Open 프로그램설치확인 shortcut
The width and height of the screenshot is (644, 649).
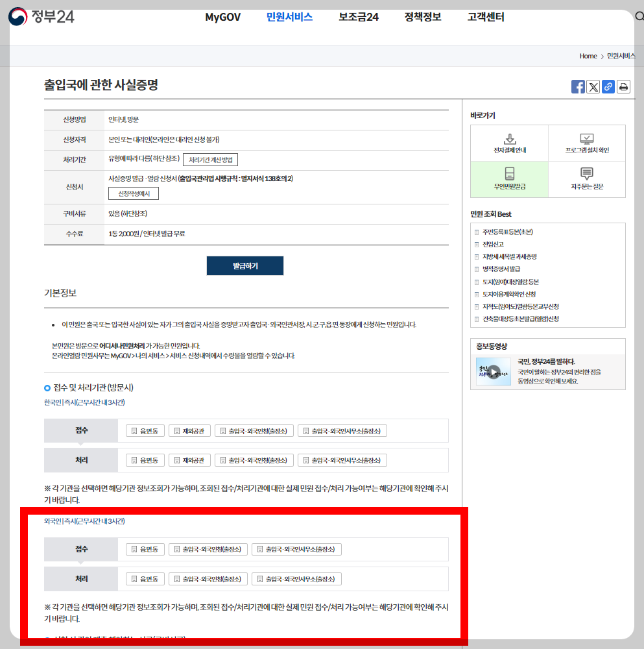pos(587,143)
